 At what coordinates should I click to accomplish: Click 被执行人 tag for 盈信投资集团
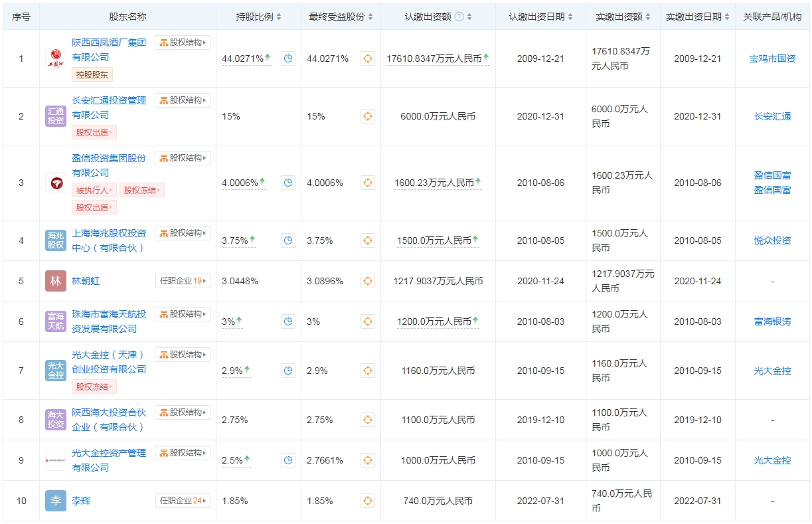tap(94, 190)
